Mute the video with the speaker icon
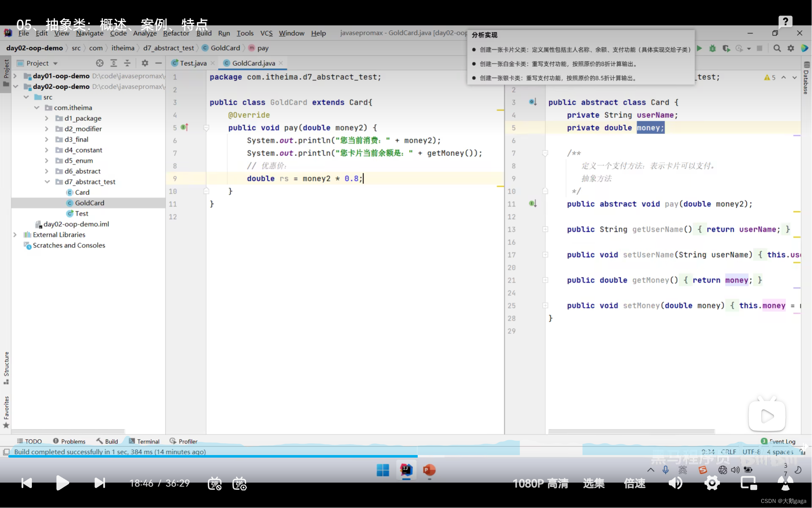 pyautogui.click(x=675, y=483)
